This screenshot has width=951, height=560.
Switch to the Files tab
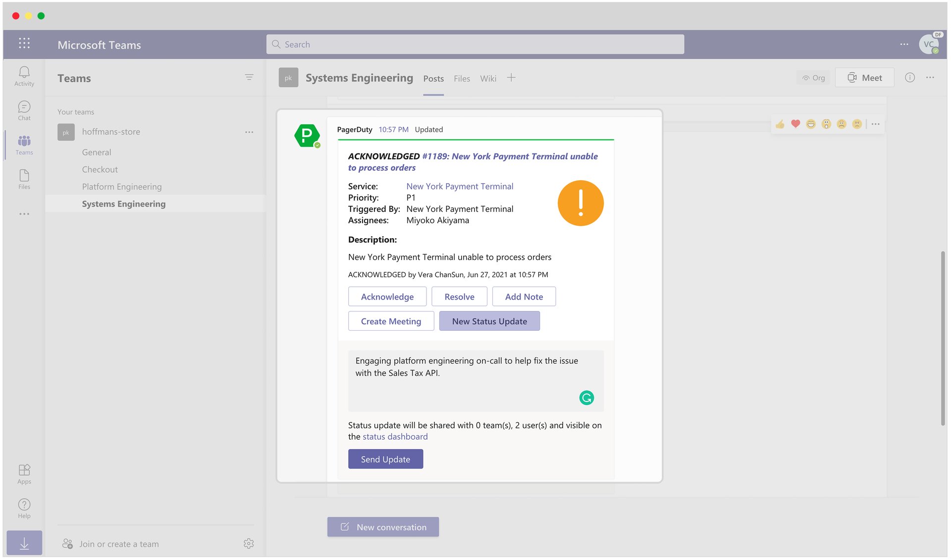462,78
